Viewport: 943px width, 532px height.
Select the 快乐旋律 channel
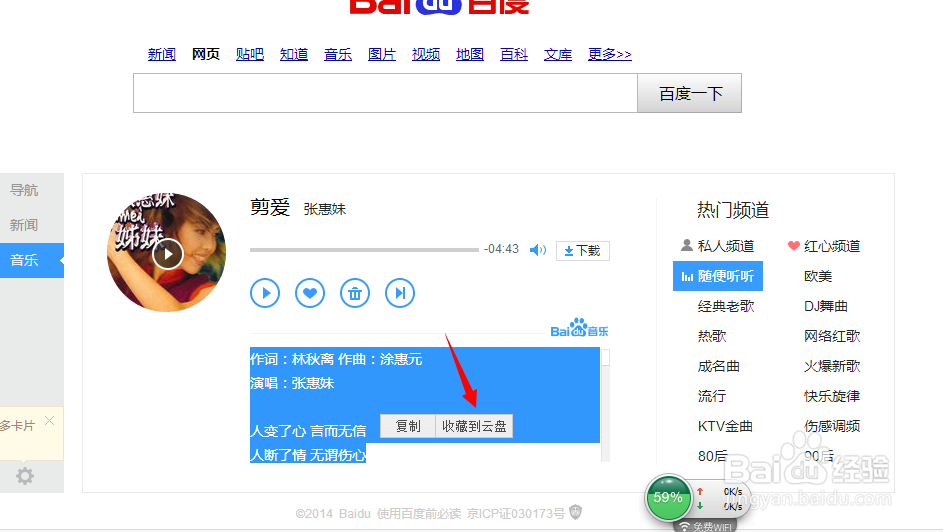[832, 396]
